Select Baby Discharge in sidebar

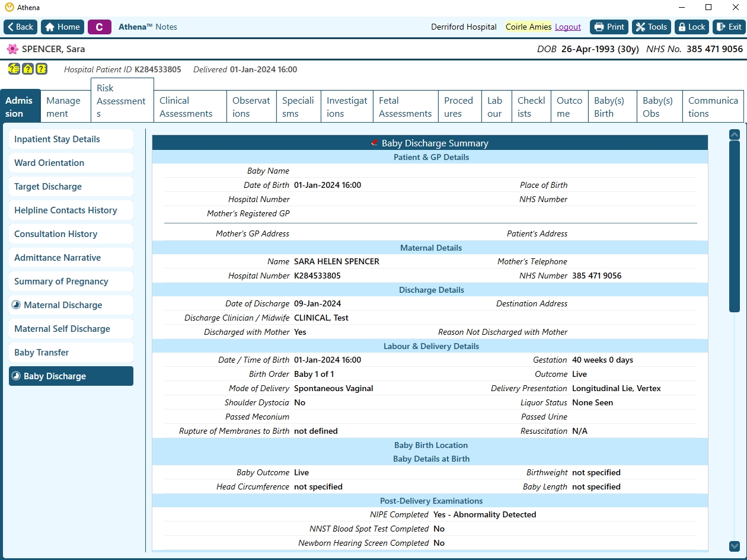[71, 376]
